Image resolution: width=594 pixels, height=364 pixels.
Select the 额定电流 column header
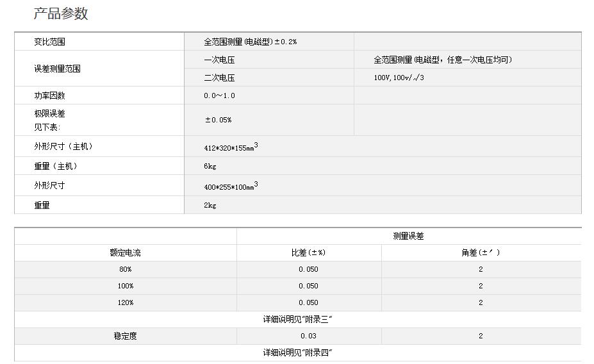125,252
